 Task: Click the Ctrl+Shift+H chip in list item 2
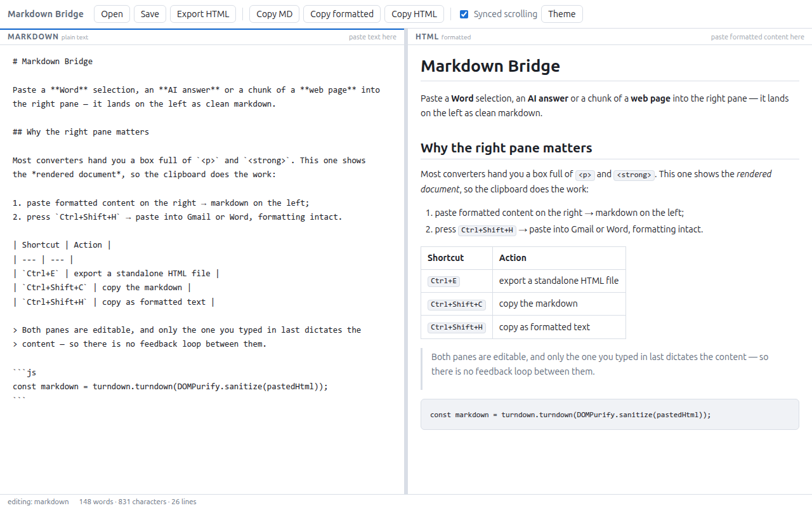click(x=487, y=231)
